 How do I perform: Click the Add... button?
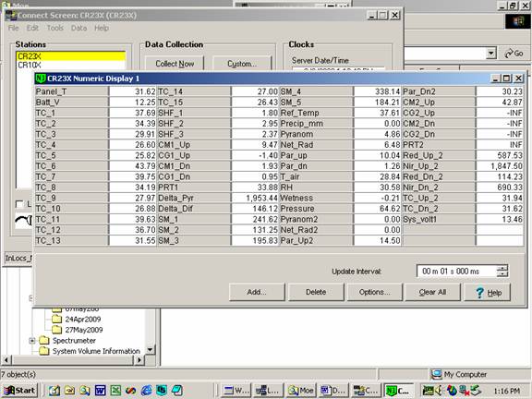[257, 292]
